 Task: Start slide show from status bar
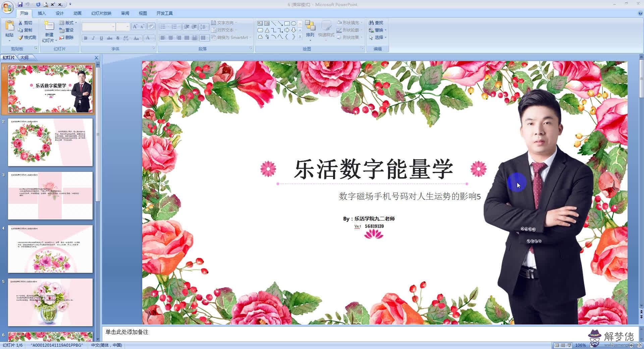point(569,345)
